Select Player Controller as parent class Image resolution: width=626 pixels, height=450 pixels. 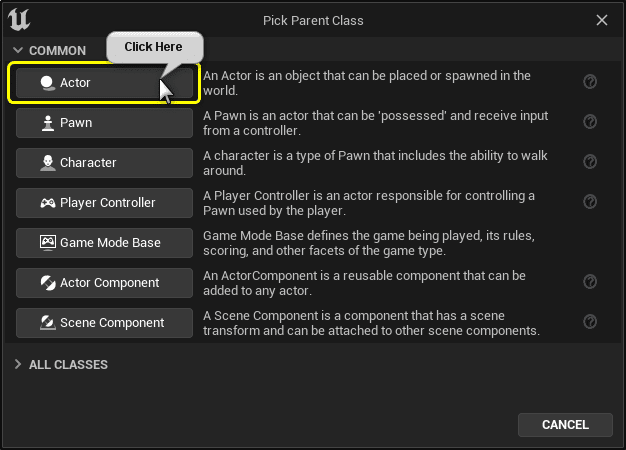pos(104,203)
